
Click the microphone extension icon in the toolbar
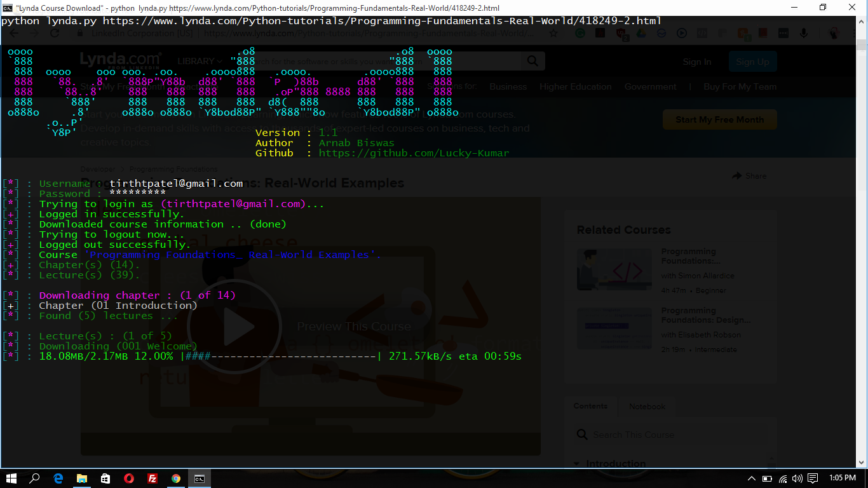804,34
